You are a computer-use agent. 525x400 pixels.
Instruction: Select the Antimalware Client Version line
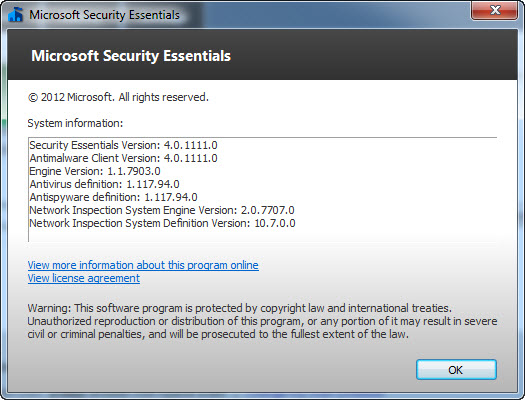[x=123, y=158]
